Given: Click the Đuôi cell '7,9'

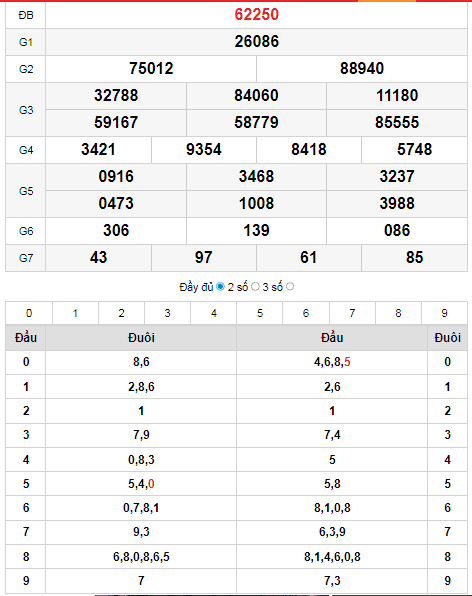Looking at the screenshot, I should point(141,434).
